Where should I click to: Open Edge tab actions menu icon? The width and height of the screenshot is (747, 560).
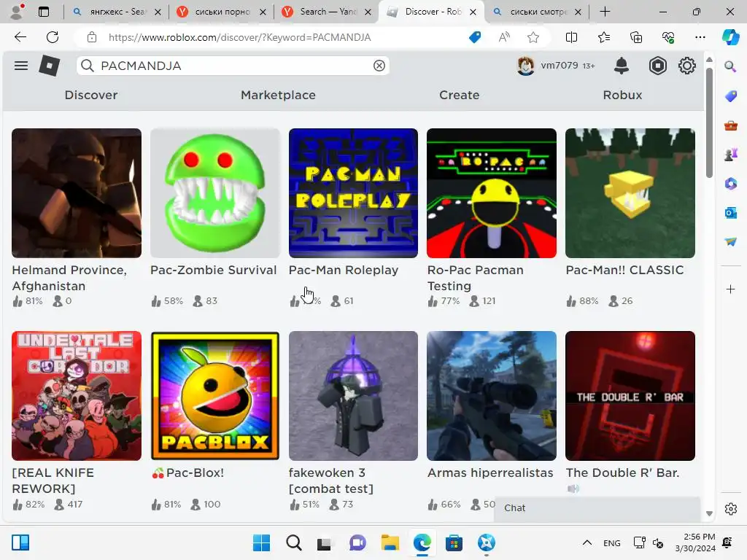tap(44, 12)
